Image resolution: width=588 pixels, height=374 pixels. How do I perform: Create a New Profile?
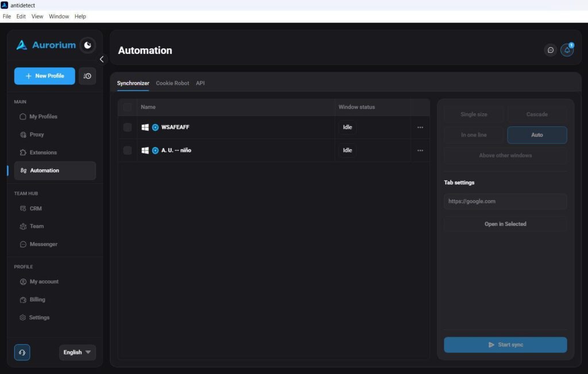[45, 76]
